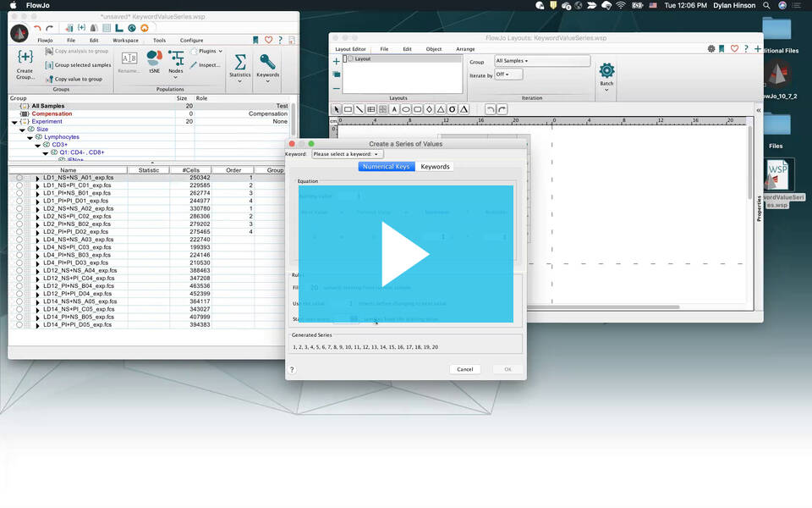
Task: Click the help question mark in the dialog
Action: click(x=292, y=370)
